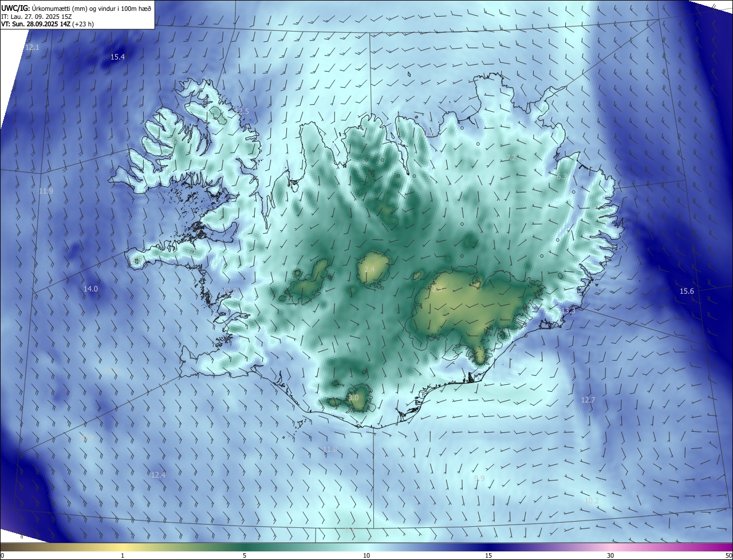The width and height of the screenshot is (733, 560).
Task: Click the map value label "11.8"
Action: click(330, 449)
